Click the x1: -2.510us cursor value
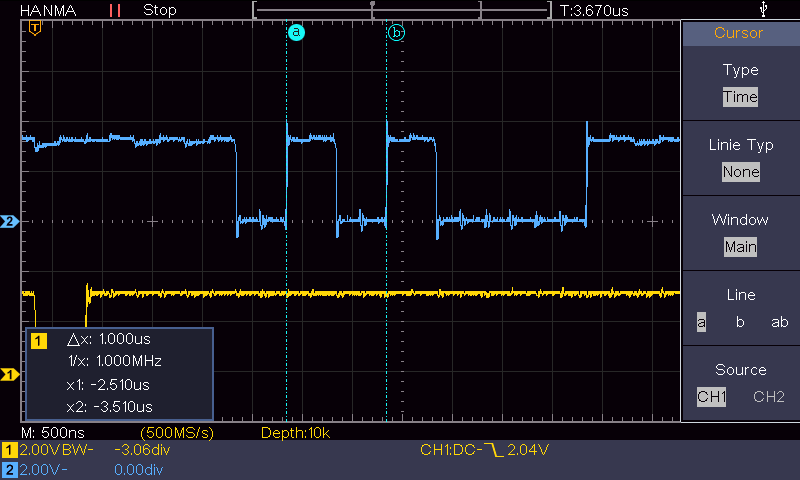This screenshot has height=480, width=800. pos(108,385)
